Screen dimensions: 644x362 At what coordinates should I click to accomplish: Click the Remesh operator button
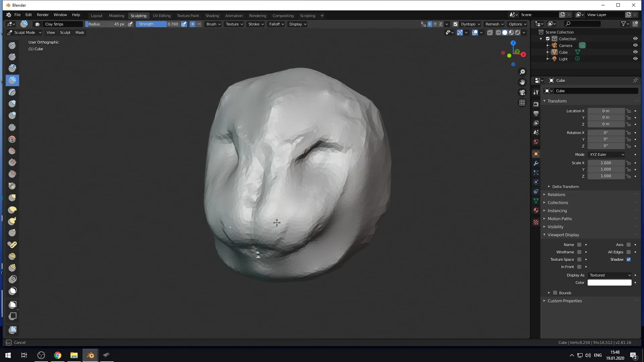pos(492,24)
